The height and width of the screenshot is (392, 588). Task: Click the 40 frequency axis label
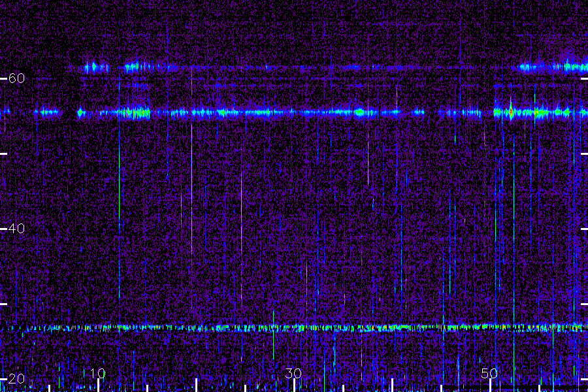pyautogui.click(x=16, y=228)
